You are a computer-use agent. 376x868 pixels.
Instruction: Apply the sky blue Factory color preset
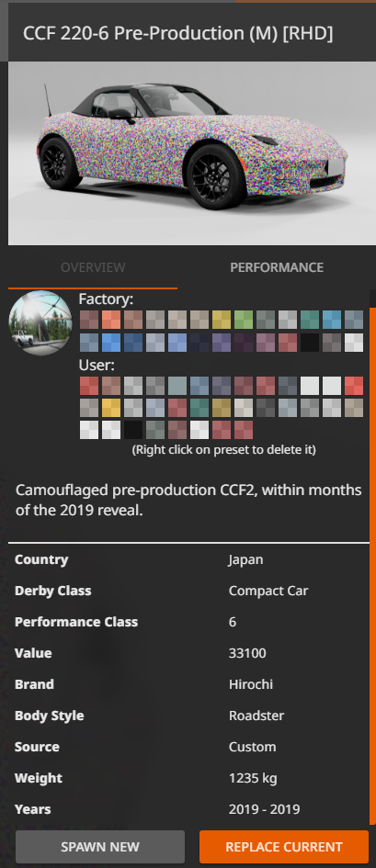332,320
